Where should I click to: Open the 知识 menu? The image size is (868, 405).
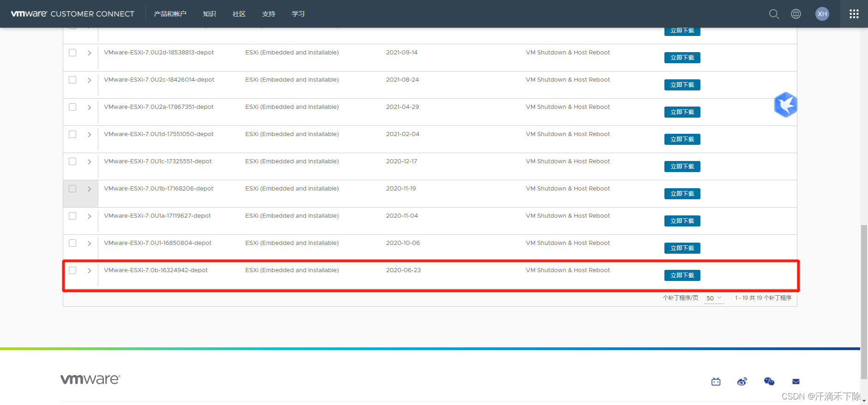pyautogui.click(x=210, y=14)
